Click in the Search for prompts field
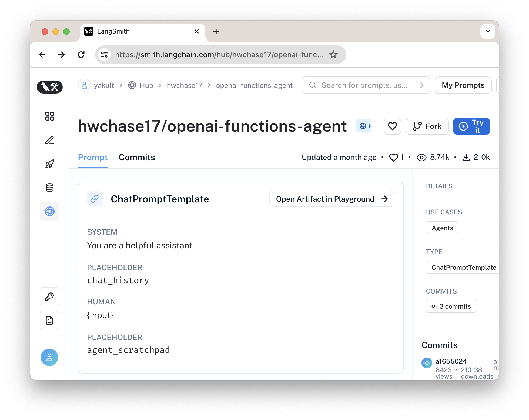The height and width of the screenshot is (420, 529). 366,85
